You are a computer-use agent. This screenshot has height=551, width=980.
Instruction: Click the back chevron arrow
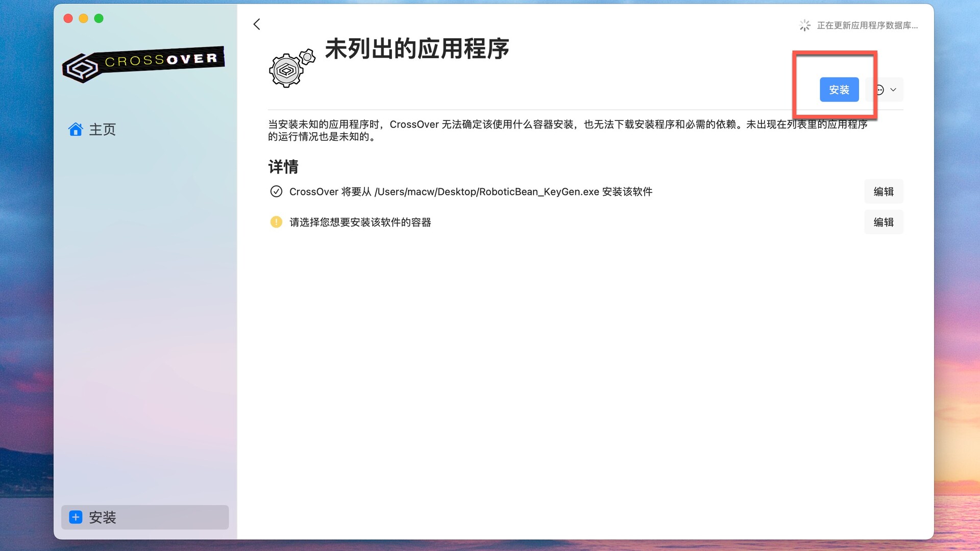click(257, 24)
